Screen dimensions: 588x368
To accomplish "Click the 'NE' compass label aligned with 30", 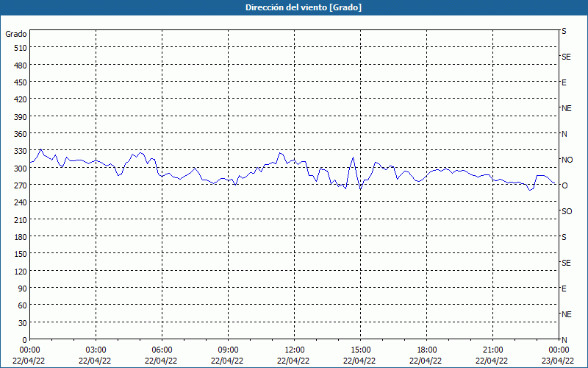I will tap(566, 314).
